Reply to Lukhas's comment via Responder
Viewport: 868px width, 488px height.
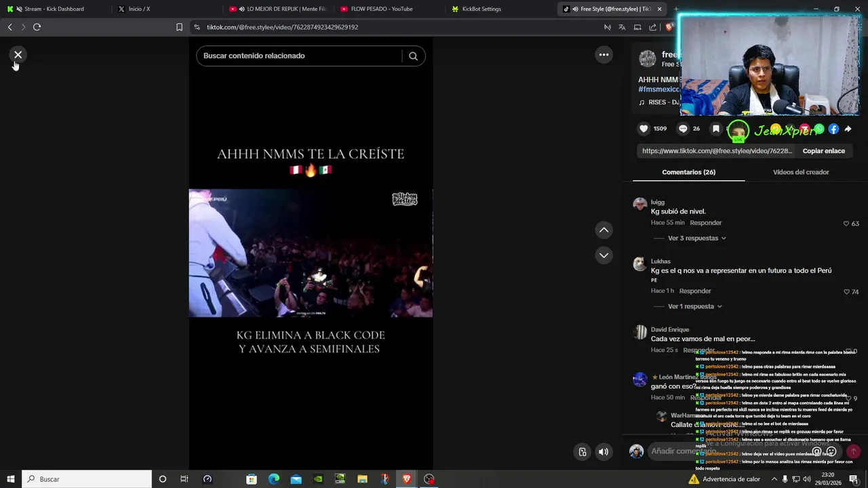[x=695, y=291]
